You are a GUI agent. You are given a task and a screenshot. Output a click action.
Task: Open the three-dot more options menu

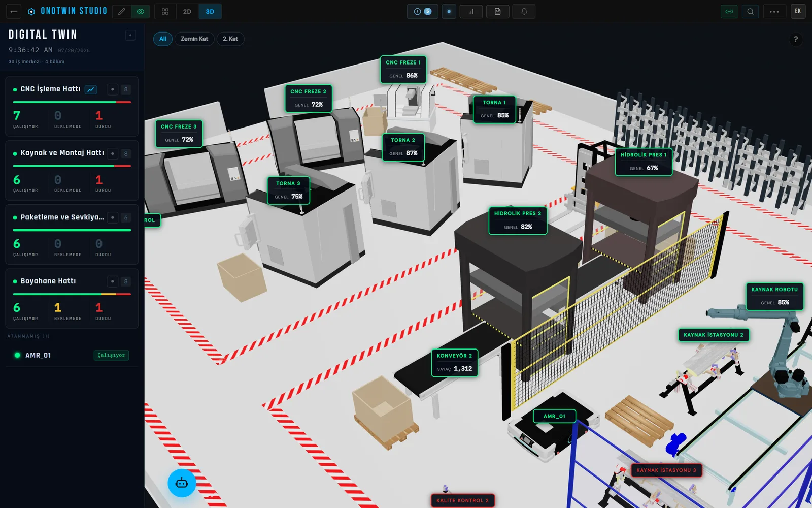tap(774, 11)
